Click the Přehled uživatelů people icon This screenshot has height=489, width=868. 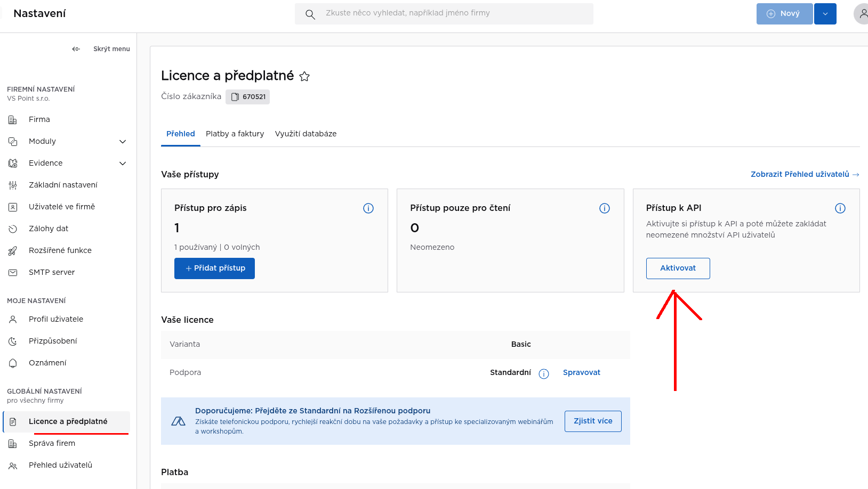[x=13, y=466]
